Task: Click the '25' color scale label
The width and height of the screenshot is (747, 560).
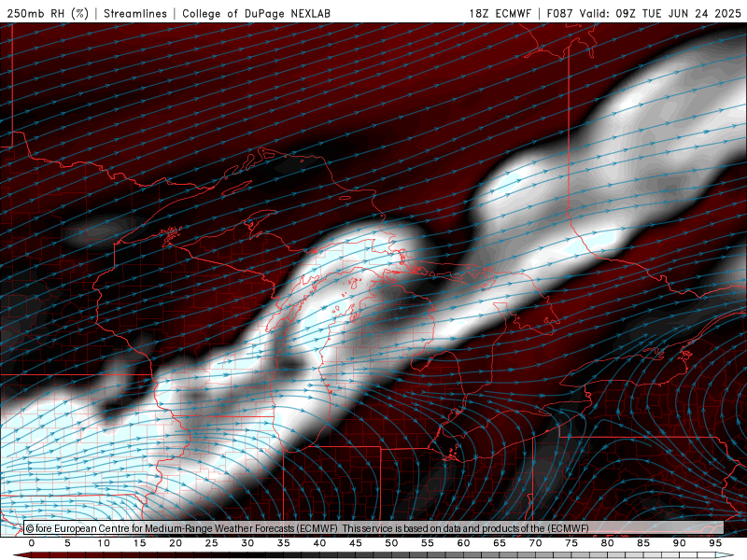Action: (212, 543)
